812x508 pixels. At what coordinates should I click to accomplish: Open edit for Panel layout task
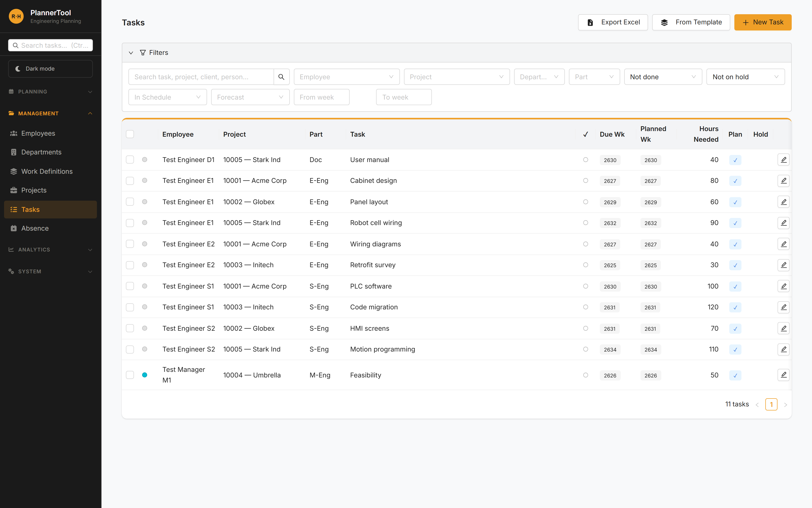pyautogui.click(x=783, y=202)
